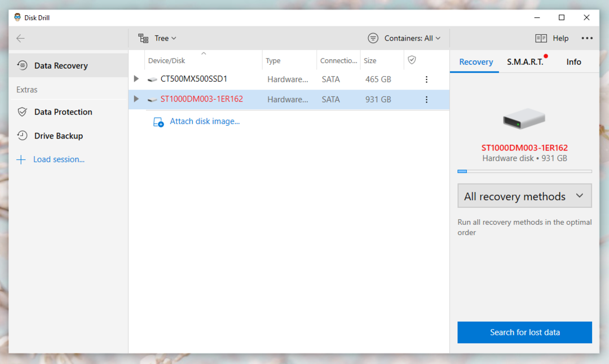The height and width of the screenshot is (364, 609).
Task: Switch to the Info tab
Action: 573,62
